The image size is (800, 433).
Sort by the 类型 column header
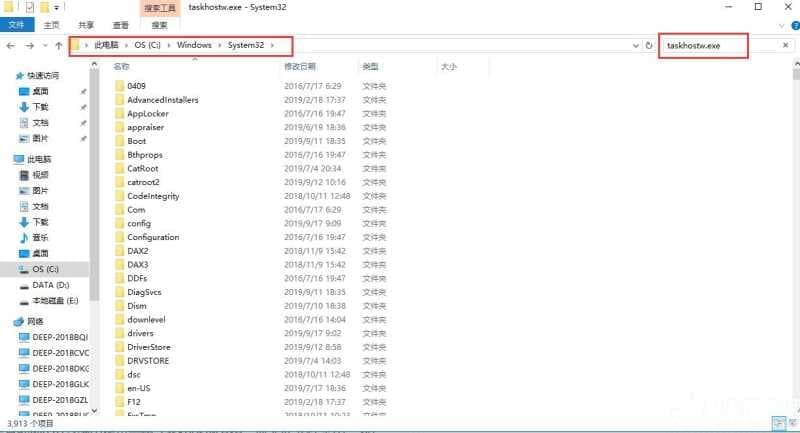[x=370, y=66]
